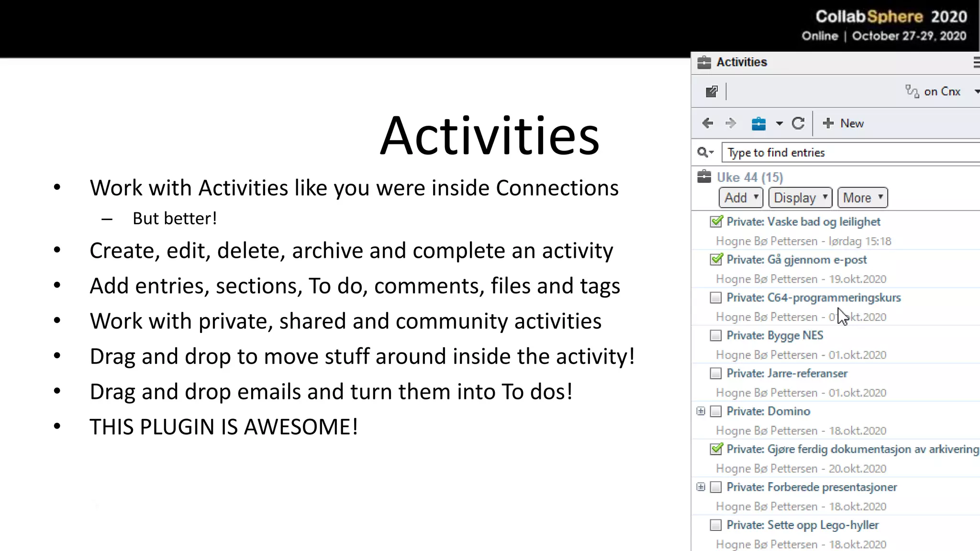Image resolution: width=980 pixels, height=551 pixels.
Task: Open the Display dropdown
Action: 800,198
